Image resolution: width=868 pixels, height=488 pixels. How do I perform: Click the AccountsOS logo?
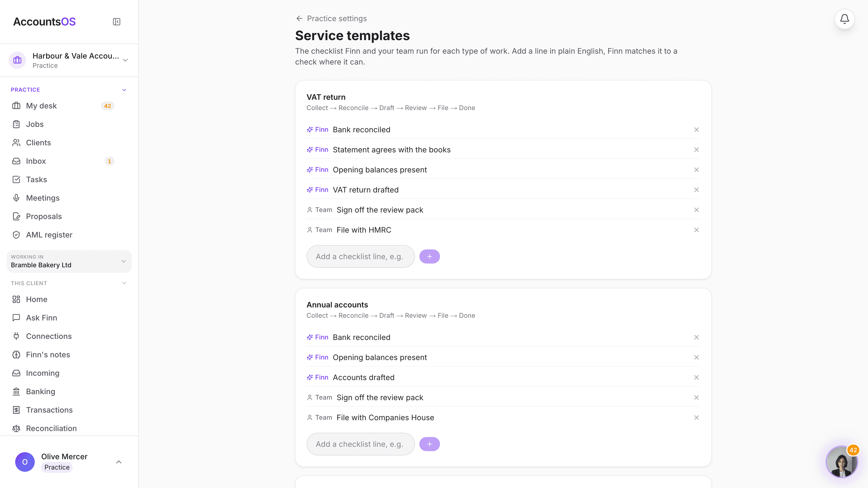[x=44, y=22]
